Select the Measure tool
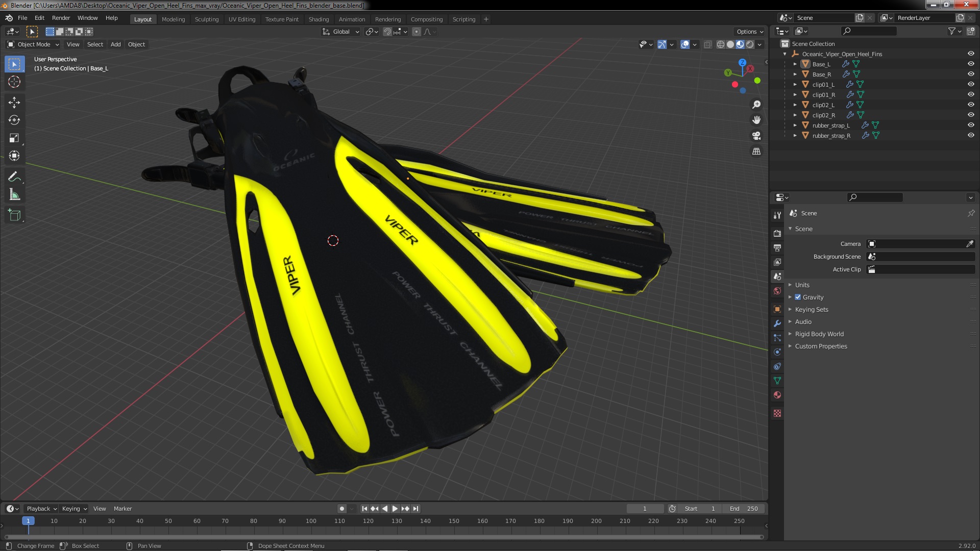Image resolution: width=980 pixels, height=551 pixels. coord(14,195)
